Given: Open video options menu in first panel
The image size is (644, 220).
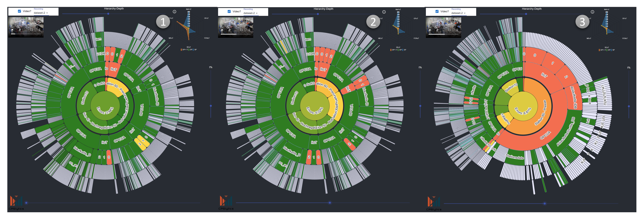Looking at the screenshot, I should click(x=40, y=29).
